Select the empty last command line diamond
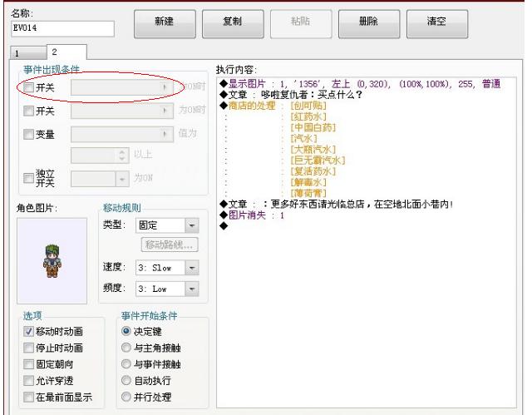Viewport: 532px width, 415px height. coord(224,225)
